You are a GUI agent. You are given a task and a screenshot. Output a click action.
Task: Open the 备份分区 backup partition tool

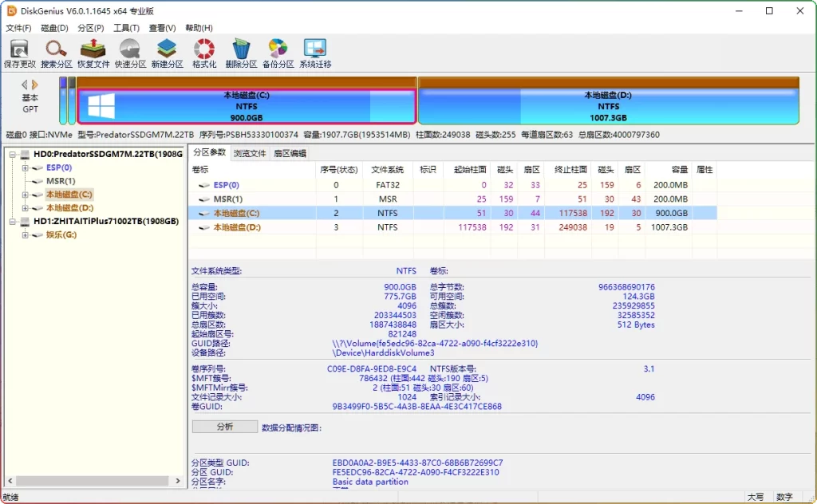278,53
